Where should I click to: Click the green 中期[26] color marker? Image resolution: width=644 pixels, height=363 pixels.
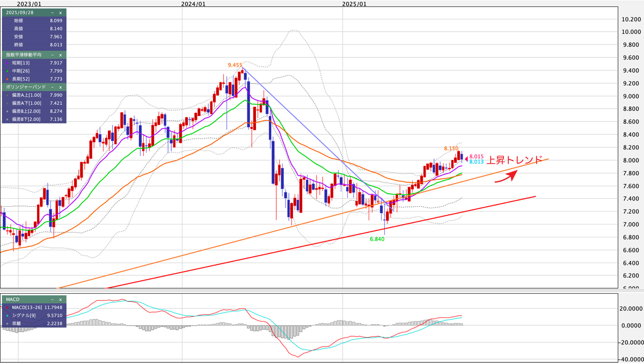[6, 70]
